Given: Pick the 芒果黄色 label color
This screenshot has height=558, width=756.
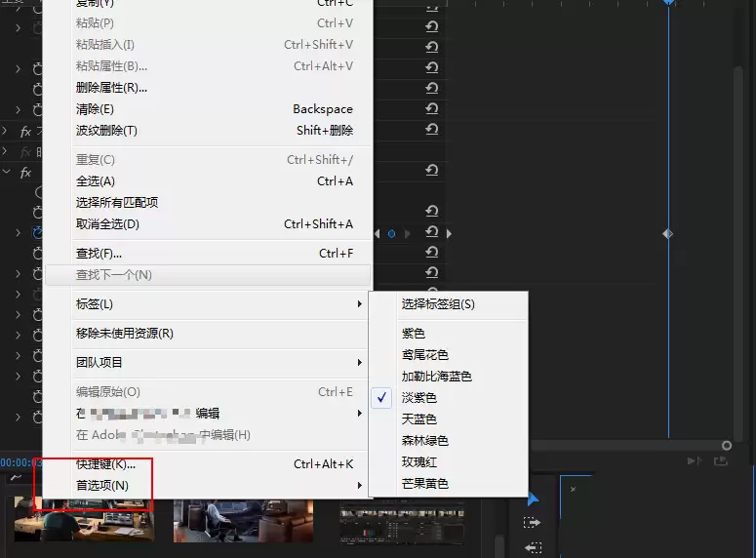Looking at the screenshot, I should coord(449,483).
